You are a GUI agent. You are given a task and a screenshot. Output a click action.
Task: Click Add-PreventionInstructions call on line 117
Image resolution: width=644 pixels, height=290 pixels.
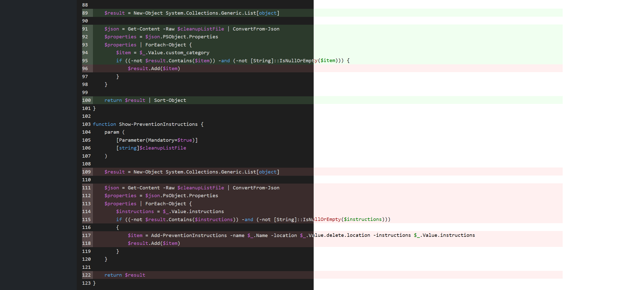189,235
